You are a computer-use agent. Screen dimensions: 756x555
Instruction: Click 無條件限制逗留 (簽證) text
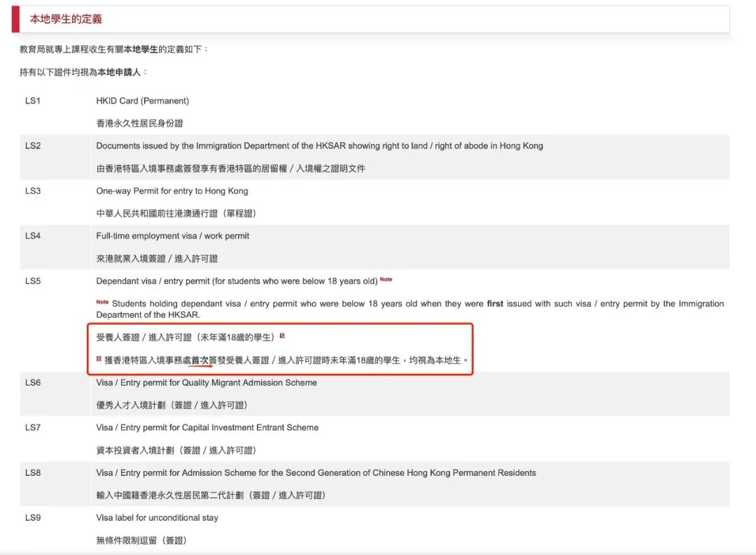click(x=141, y=540)
